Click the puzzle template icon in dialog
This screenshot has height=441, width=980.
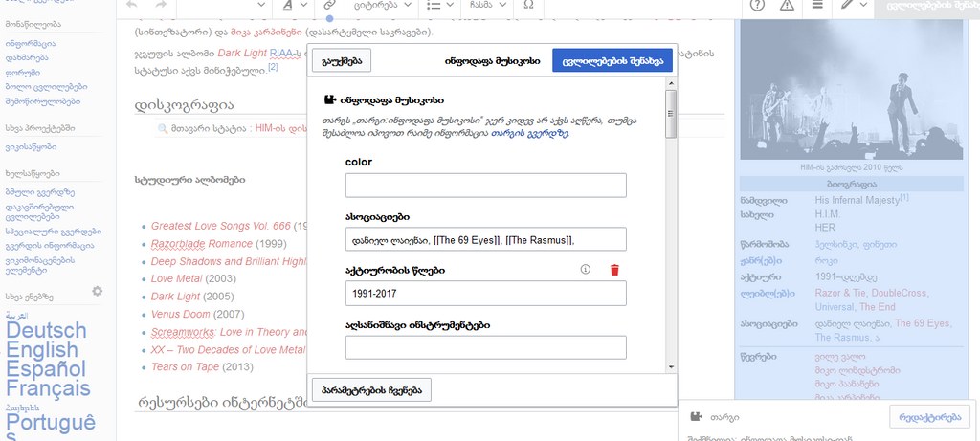click(329, 99)
